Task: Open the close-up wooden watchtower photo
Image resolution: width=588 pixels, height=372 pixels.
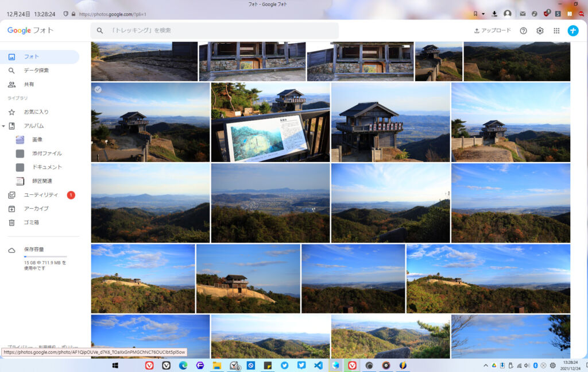Action: tap(390, 122)
